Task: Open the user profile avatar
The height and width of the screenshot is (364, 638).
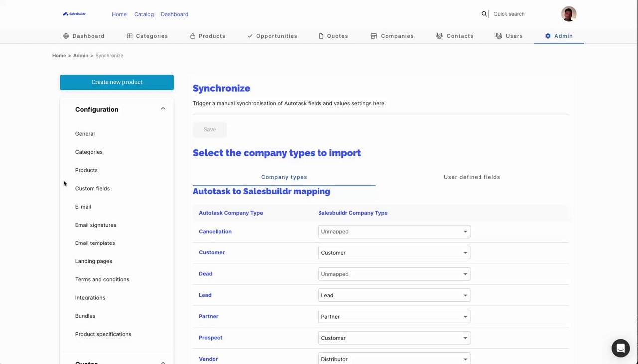Action: pos(569,14)
